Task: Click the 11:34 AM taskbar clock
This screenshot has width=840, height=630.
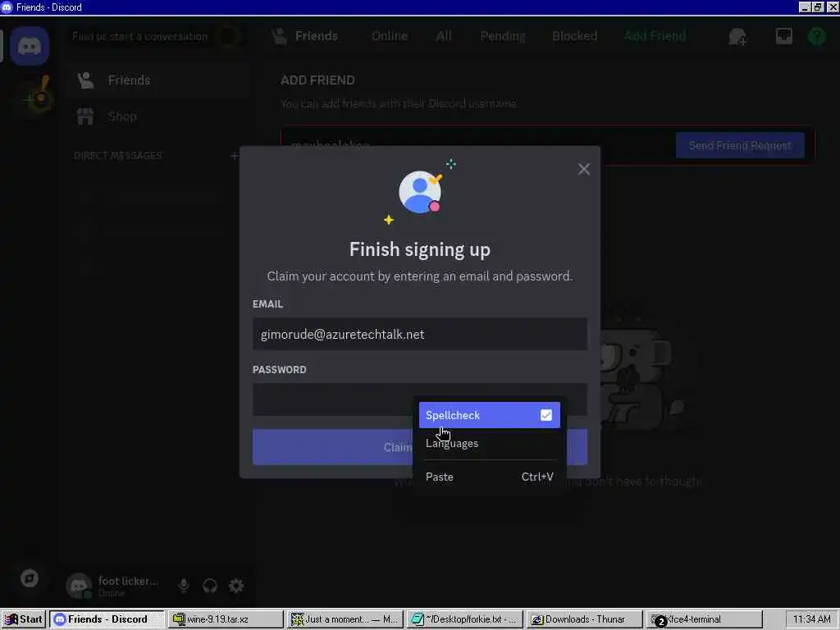Action: click(x=811, y=619)
